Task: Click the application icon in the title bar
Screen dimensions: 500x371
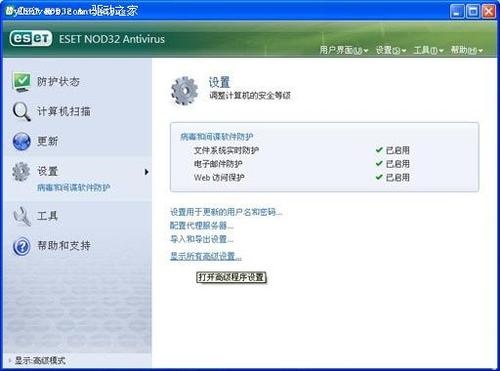Action: click(9, 11)
